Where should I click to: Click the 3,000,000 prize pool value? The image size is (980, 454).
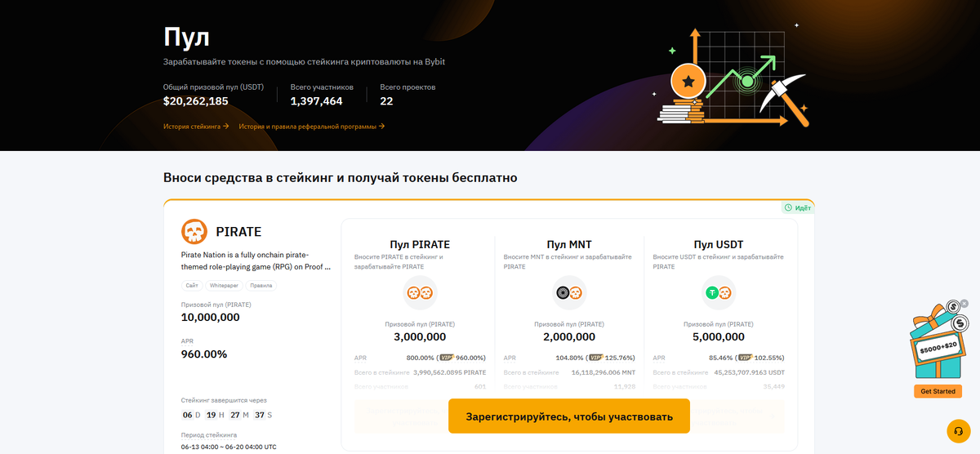pos(420,336)
